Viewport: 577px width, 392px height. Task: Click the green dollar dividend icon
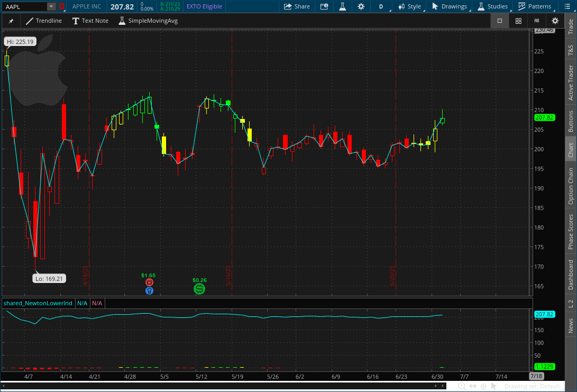199,289
